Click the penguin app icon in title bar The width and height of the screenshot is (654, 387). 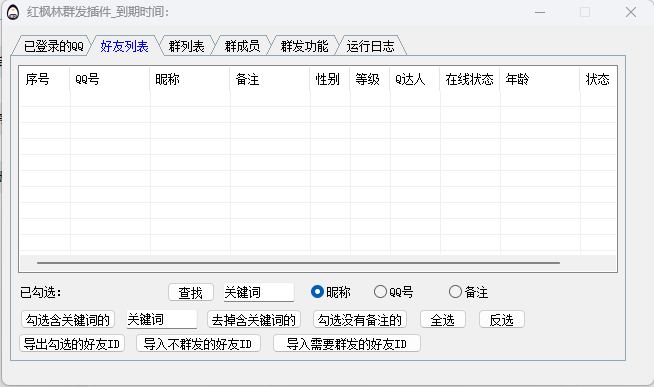[x=13, y=12]
